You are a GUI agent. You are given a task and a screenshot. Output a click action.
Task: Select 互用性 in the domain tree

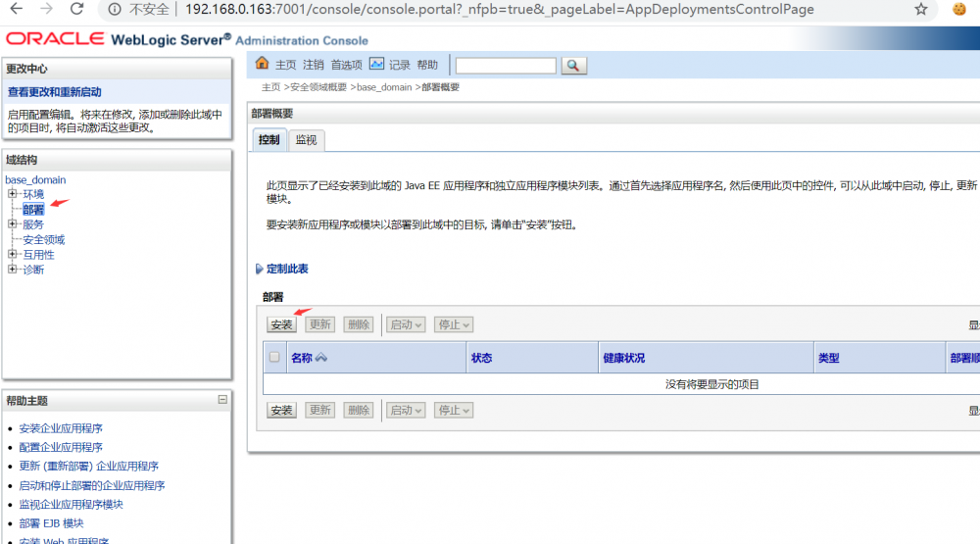coord(39,255)
